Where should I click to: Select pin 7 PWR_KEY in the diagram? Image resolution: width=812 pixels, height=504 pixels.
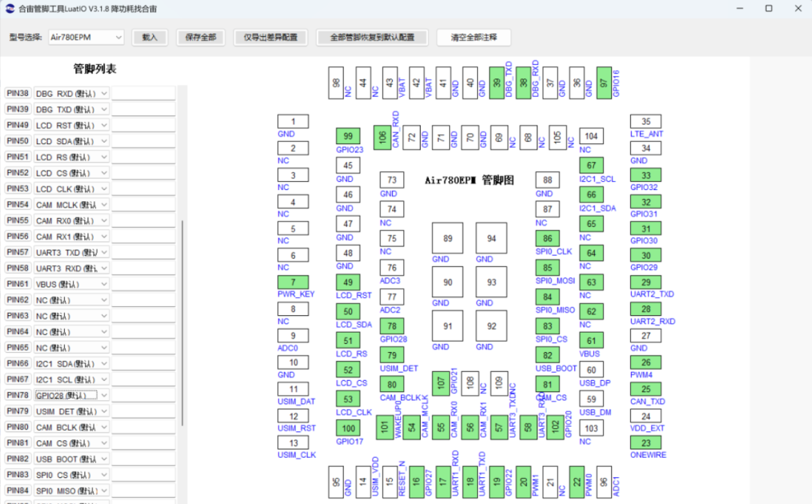(293, 282)
